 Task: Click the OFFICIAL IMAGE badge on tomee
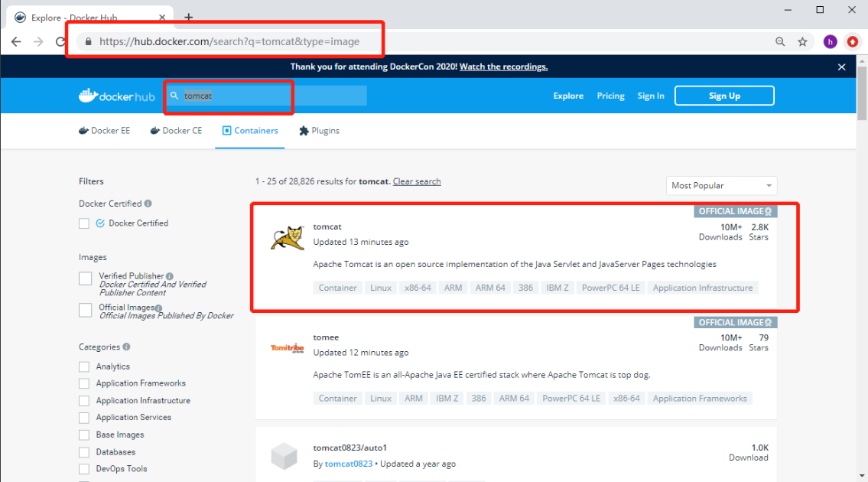735,322
